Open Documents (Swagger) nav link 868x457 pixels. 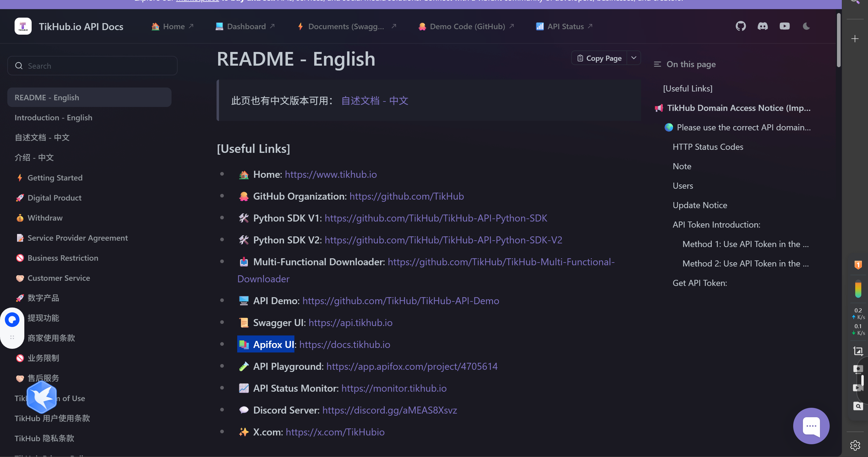pos(347,26)
